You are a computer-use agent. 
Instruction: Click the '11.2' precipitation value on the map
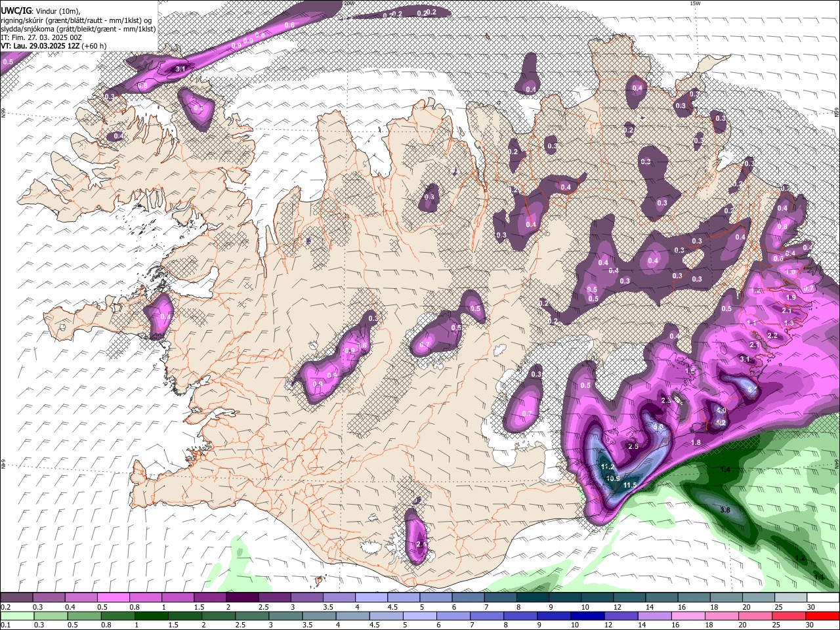pyautogui.click(x=608, y=467)
